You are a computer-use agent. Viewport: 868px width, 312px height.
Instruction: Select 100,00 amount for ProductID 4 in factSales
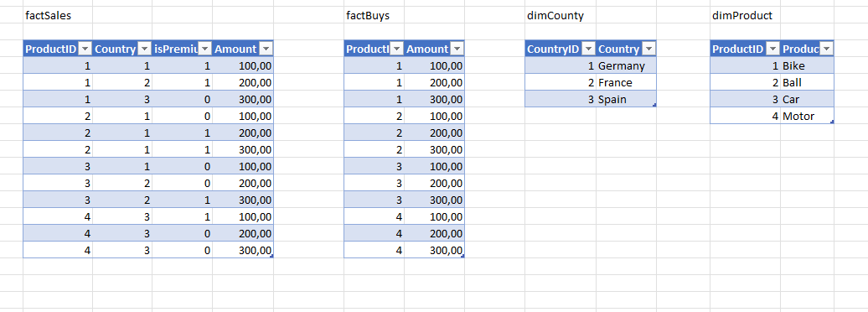(243, 216)
